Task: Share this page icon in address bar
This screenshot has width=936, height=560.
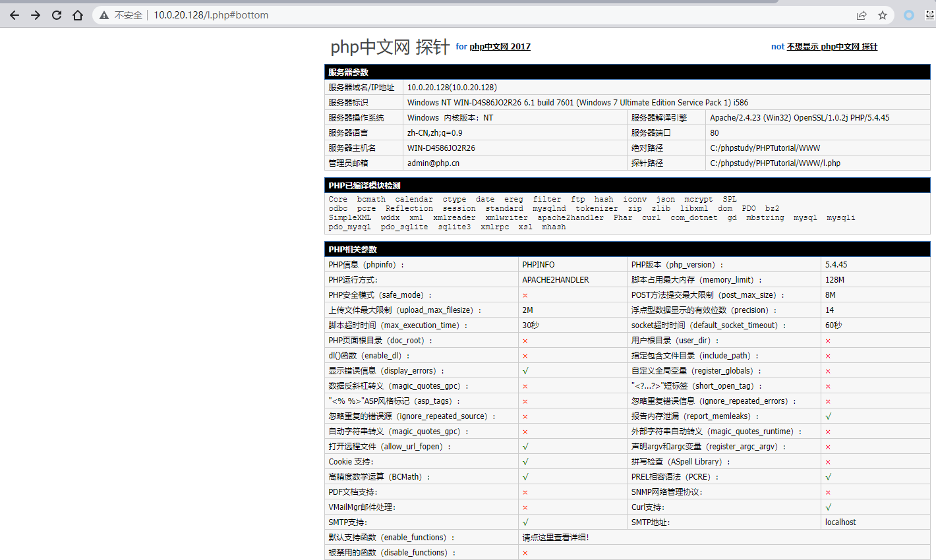Action: tap(862, 15)
